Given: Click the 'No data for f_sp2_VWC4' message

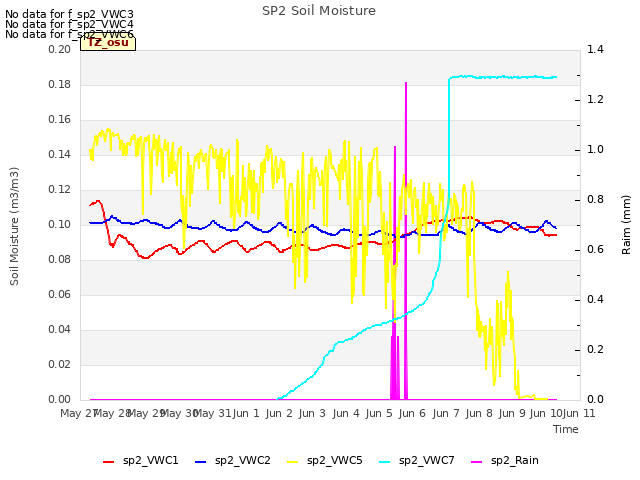Looking at the screenshot, I should [x=69, y=24].
